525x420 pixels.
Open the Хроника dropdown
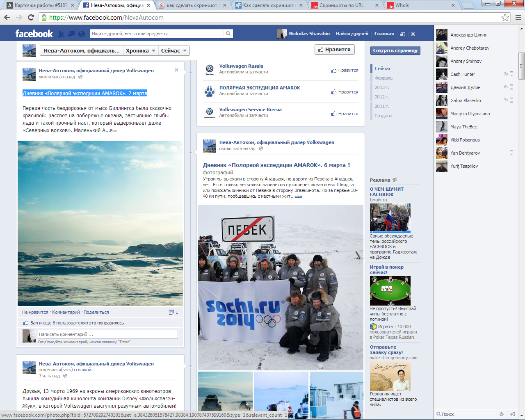[x=141, y=51]
